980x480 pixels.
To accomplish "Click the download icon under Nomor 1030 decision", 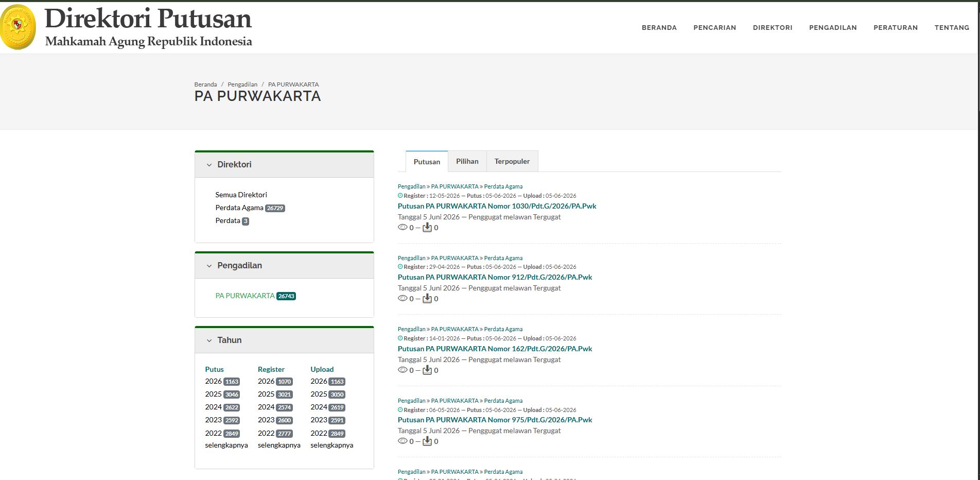I will click(x=427, y=227).
